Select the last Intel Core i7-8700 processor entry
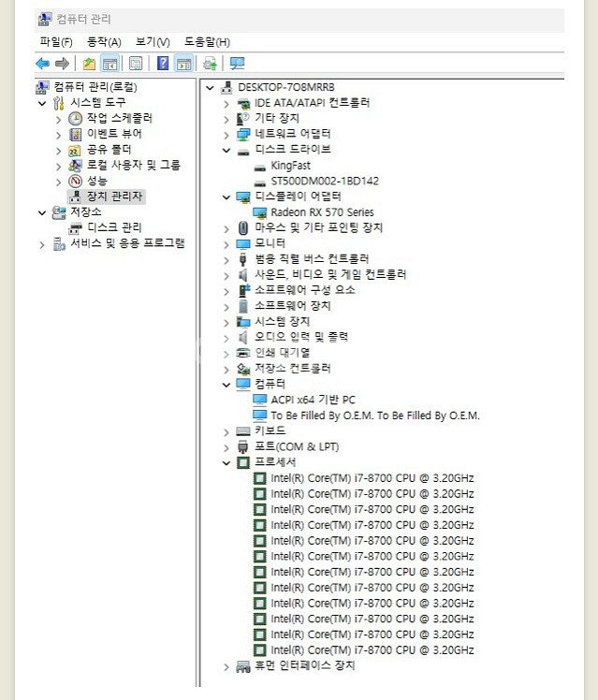Screen dimensions: 598x700 coord(372,650)
